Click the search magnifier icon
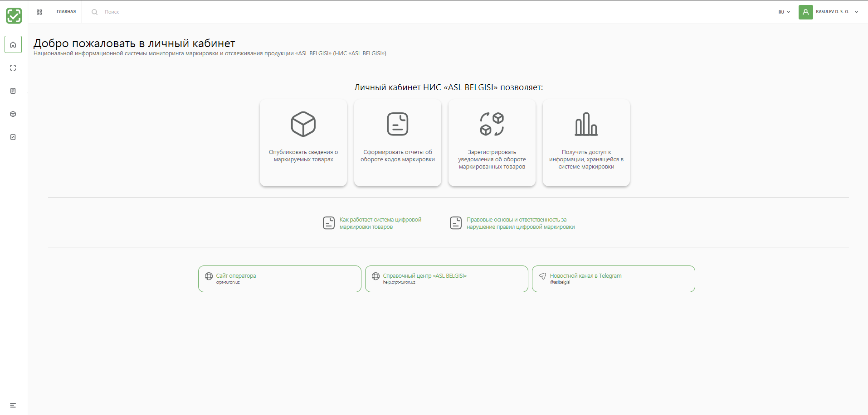The image size is (868, 415). coord(94,12)
